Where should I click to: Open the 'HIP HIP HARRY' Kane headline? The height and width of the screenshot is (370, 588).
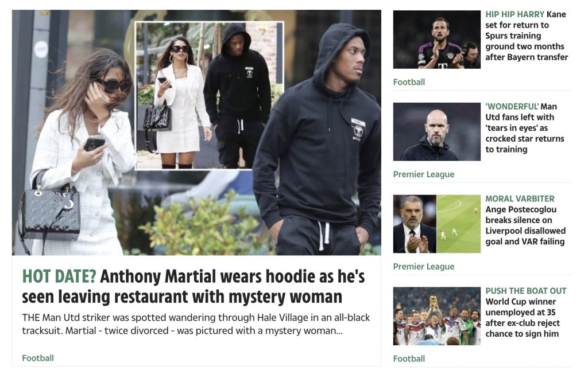click(527, 36)
